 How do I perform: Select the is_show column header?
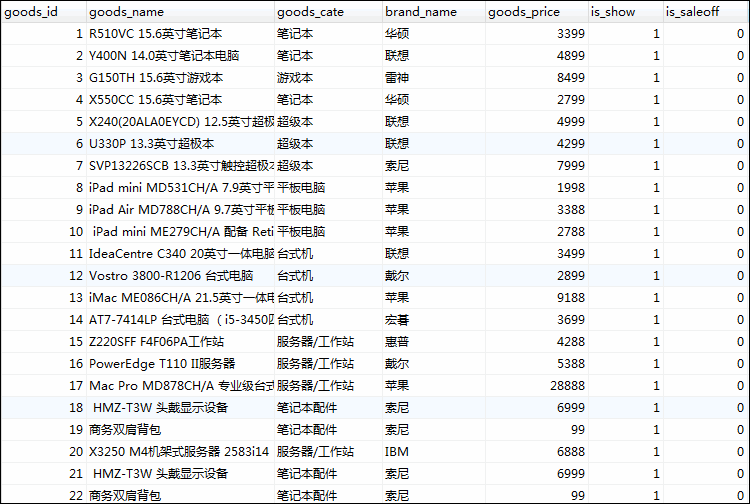[626, 12]
